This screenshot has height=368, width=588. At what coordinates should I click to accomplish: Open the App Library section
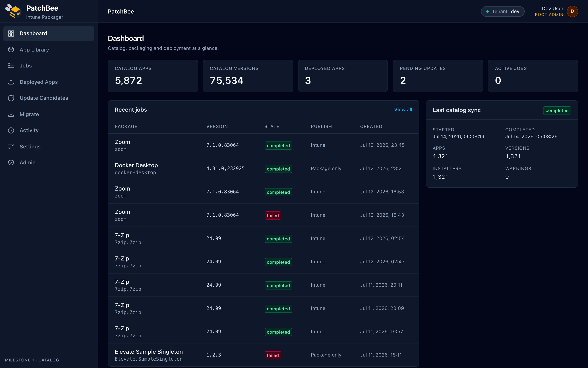click(x=49, y=50)
